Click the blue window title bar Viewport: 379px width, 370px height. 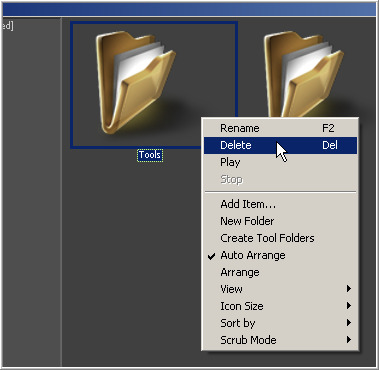click(x=189, y=9)
